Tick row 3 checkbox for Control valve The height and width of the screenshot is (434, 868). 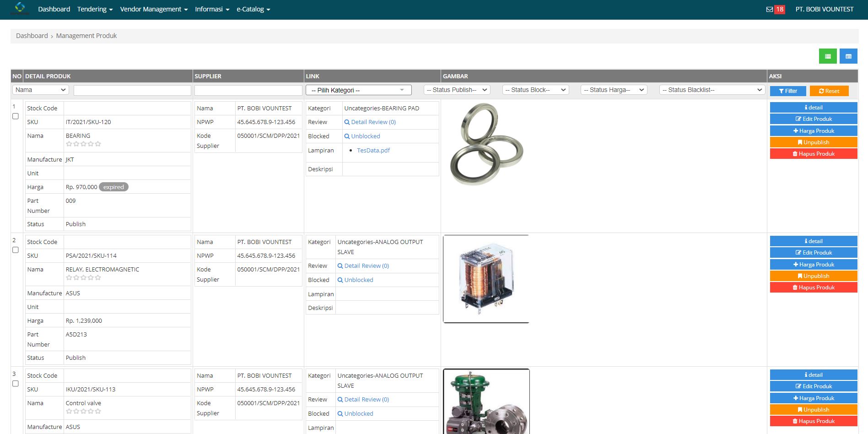pos(16,384)
